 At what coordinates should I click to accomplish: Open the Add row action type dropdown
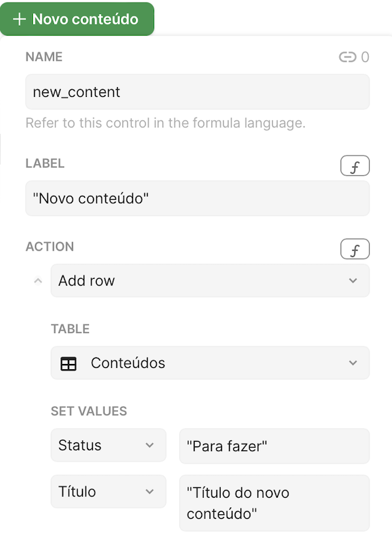198,280
